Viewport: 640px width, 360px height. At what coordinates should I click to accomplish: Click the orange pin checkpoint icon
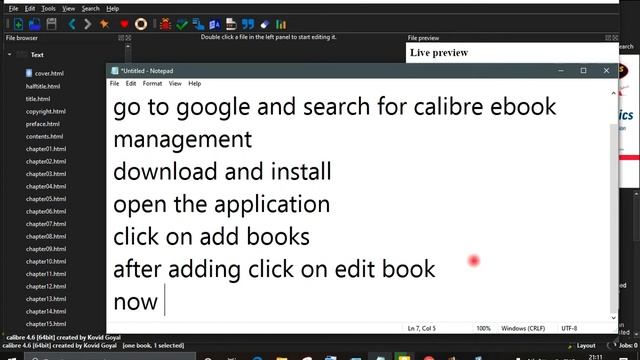(x=104, y=24)
